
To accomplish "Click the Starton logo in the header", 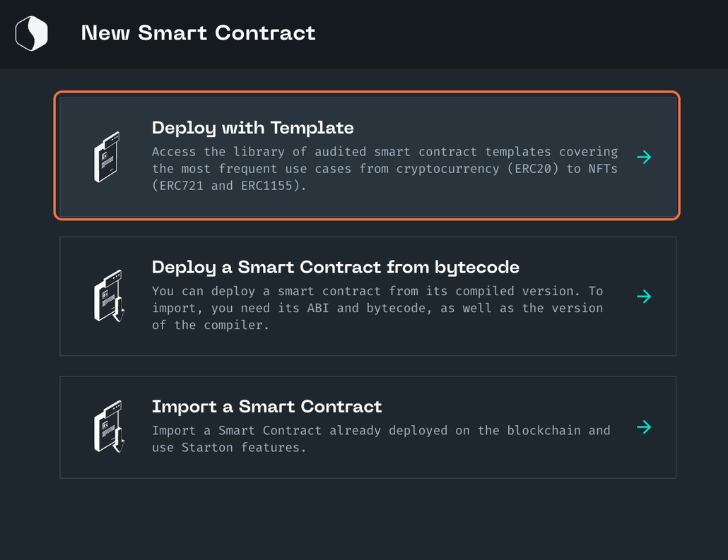I will [31, 32].
